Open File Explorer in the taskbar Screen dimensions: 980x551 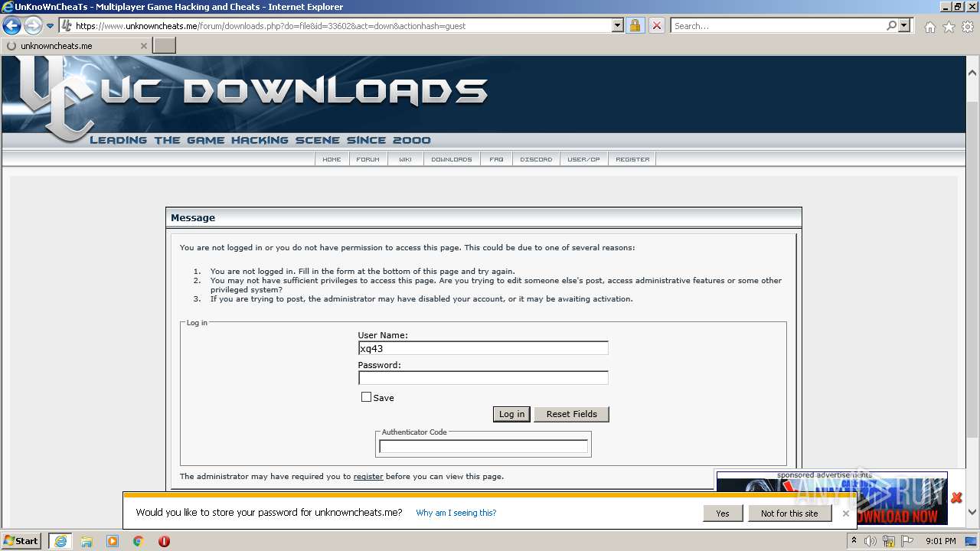(x=87, y=541)
